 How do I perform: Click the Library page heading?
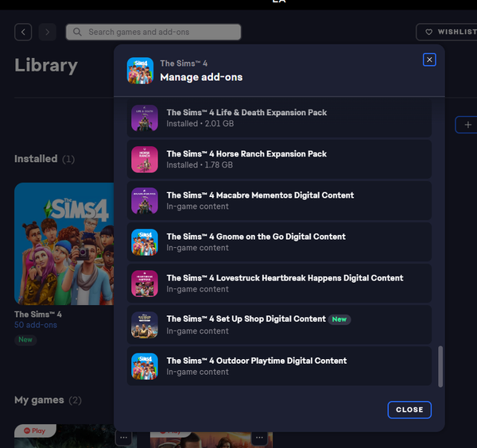[x=46, y=65]
